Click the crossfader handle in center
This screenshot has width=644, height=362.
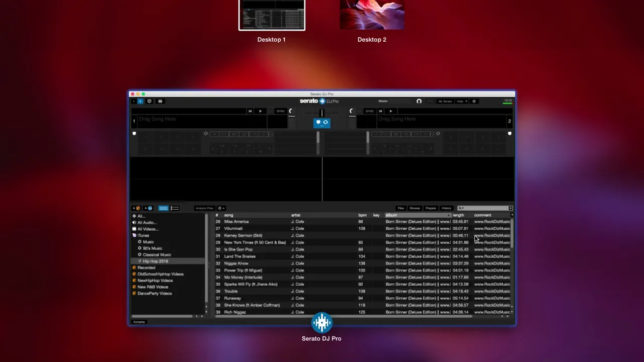[322, 113]
